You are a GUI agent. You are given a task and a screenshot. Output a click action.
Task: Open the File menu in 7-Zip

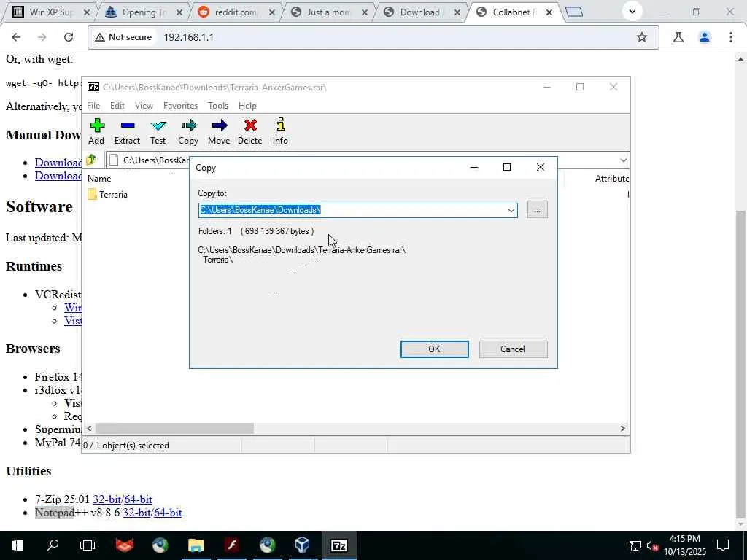tap(93, 106)
